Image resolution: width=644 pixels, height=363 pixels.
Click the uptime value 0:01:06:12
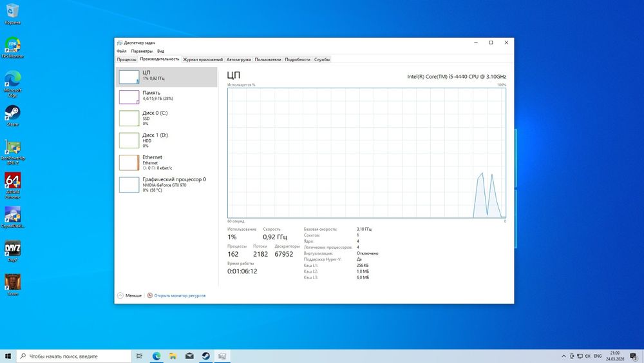(242, 271)
